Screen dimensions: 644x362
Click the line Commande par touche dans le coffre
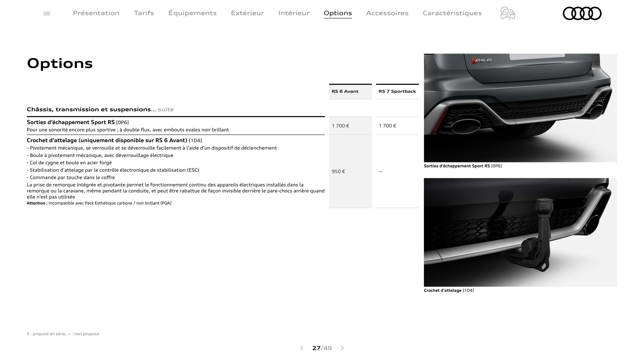click(x=71, y=177)
